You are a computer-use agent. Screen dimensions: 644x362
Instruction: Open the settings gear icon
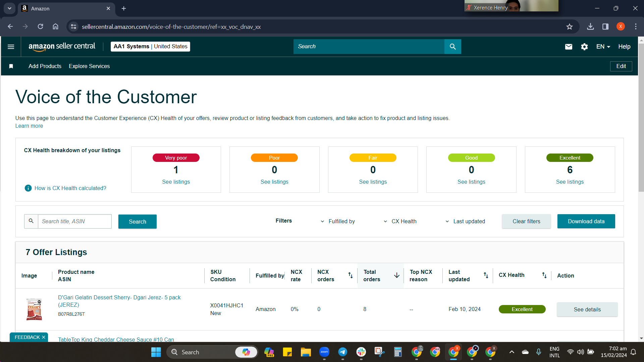(x=584, y=47)
